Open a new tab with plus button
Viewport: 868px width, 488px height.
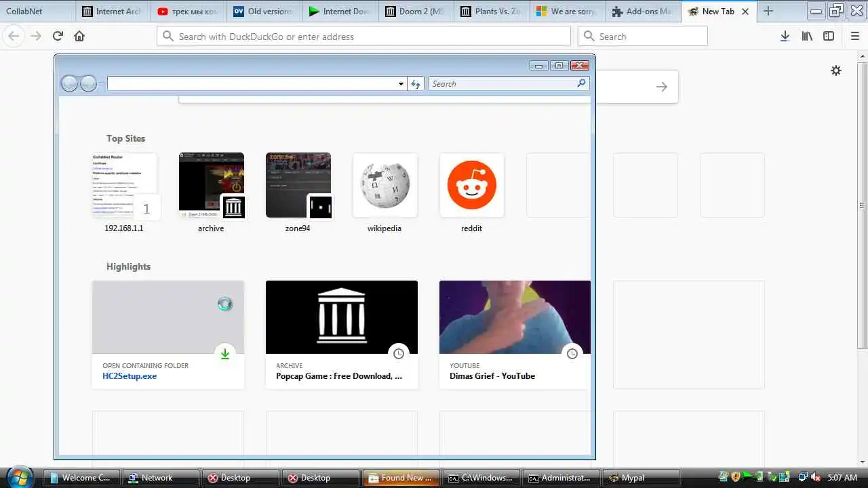pos(768,12)
